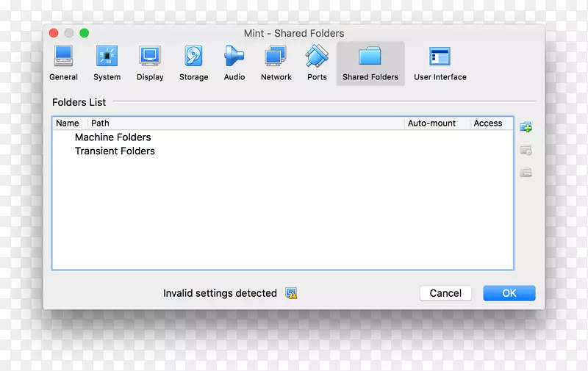588x371 pixels.
Task: Click the invalid settings warning icon
Action: (292, 293)
